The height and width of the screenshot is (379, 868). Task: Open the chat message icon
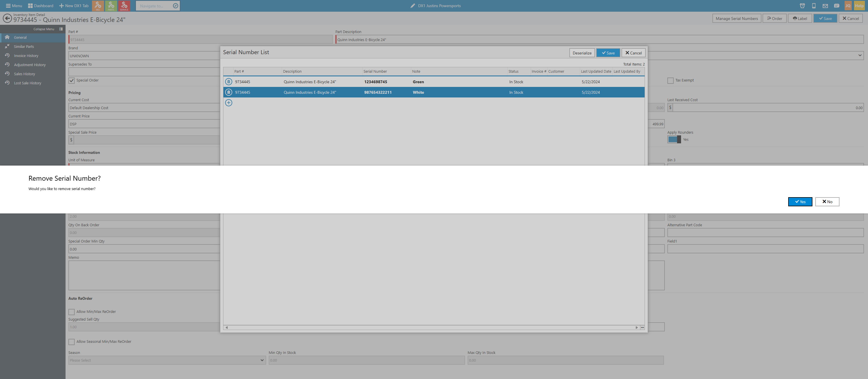tap(837, 6)
